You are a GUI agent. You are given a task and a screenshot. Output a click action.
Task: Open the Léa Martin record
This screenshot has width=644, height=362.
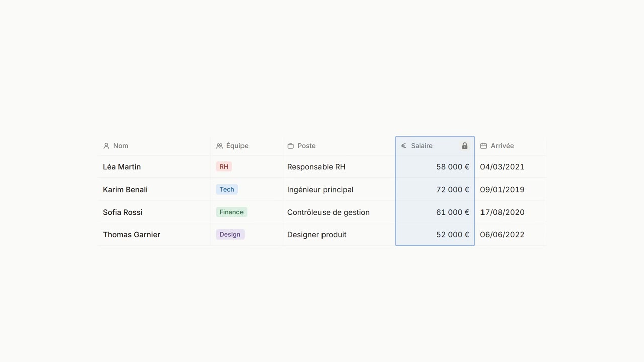click(122, 167)
